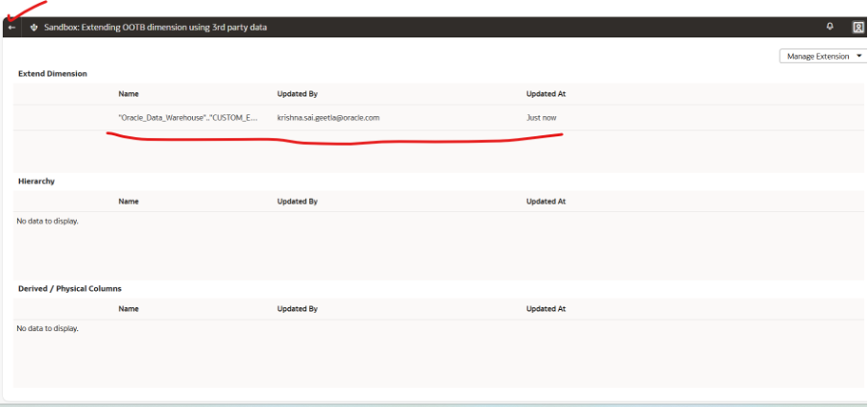Screen dimensions: 868x407
Task: Click Name header in Derived / Physical Columns
Action: coord(129,309)
